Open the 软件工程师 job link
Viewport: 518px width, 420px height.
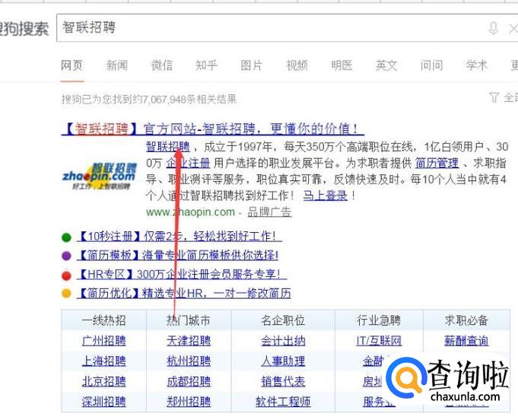(x=283, y=402)
